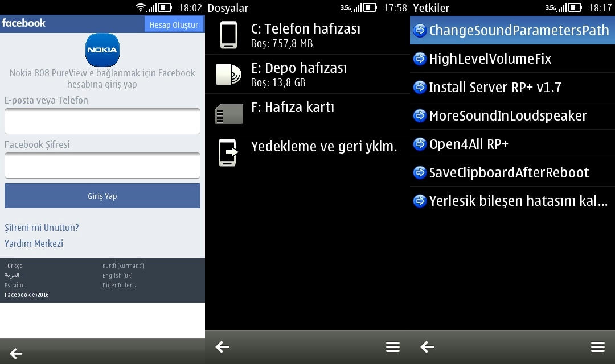
Task: Choose English (UK) language link
Action: click(x=118, y=275)
